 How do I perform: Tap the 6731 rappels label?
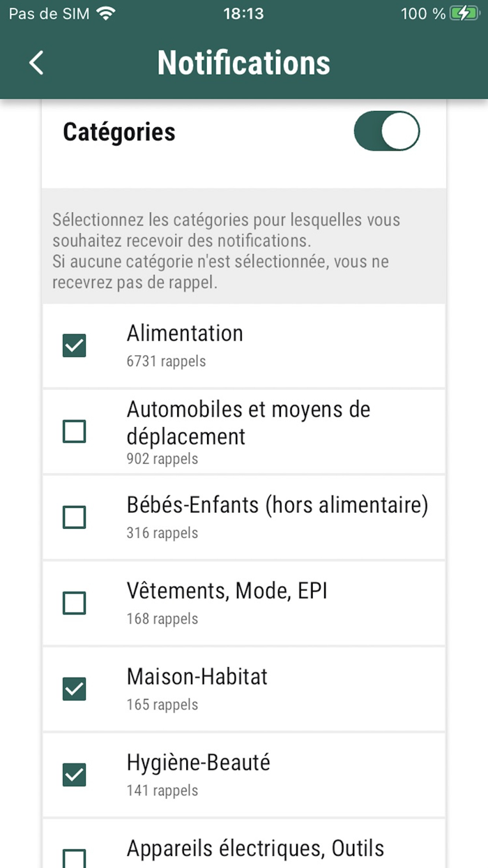[x=166, y=361]
